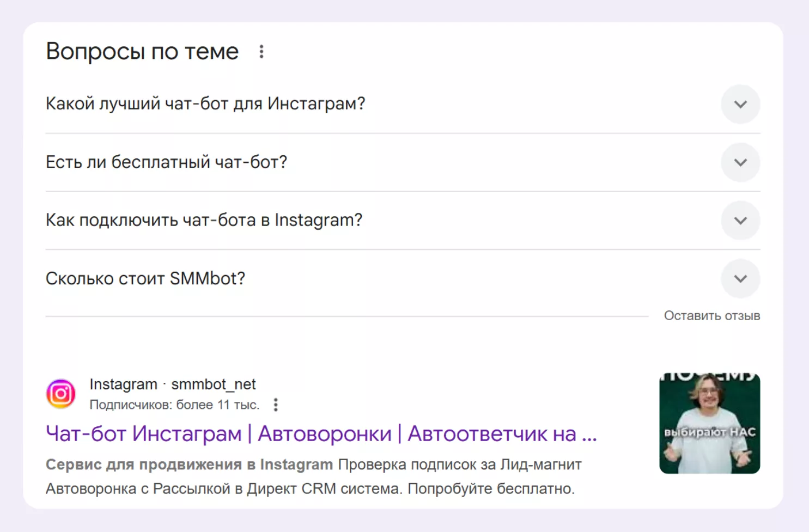Open video thumbnail 'выбирают НАС'

pyautogui.click(x=709, y=423)
